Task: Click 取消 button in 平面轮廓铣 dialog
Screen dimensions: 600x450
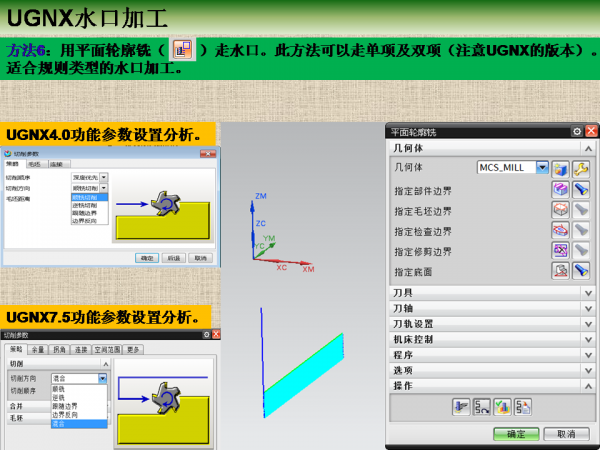Action: [x=566, y=434]
